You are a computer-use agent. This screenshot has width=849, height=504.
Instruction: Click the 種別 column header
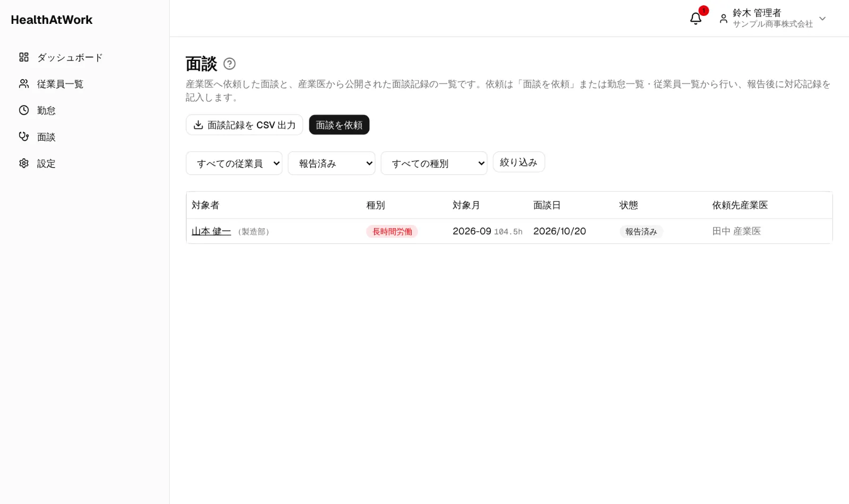[x=376, y=205]
